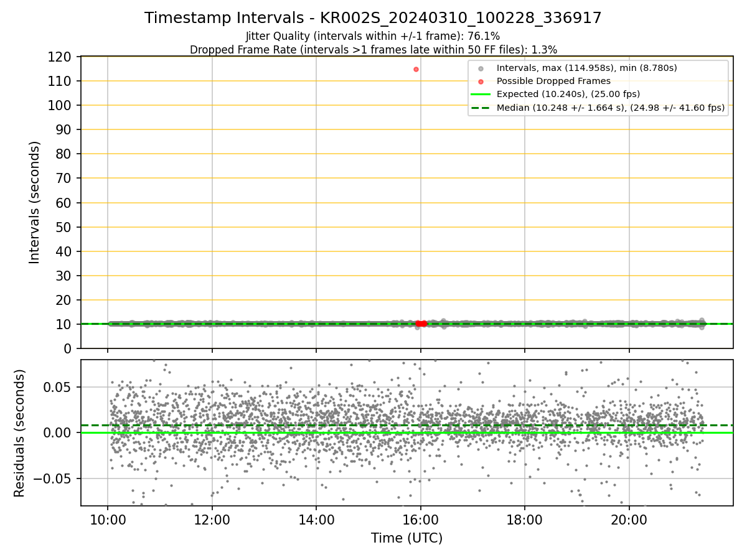Click the dashed green line sample in the legend
The image size is (747, 560).
click(481, 108)
